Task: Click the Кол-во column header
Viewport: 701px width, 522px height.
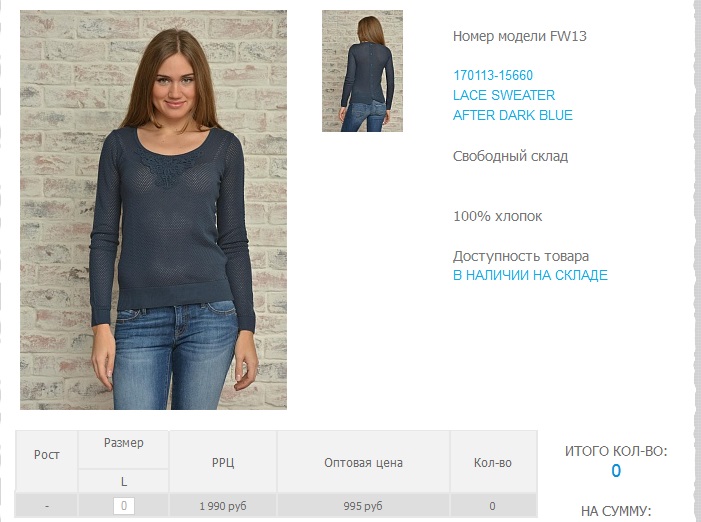Action: (x=493, y=463)
